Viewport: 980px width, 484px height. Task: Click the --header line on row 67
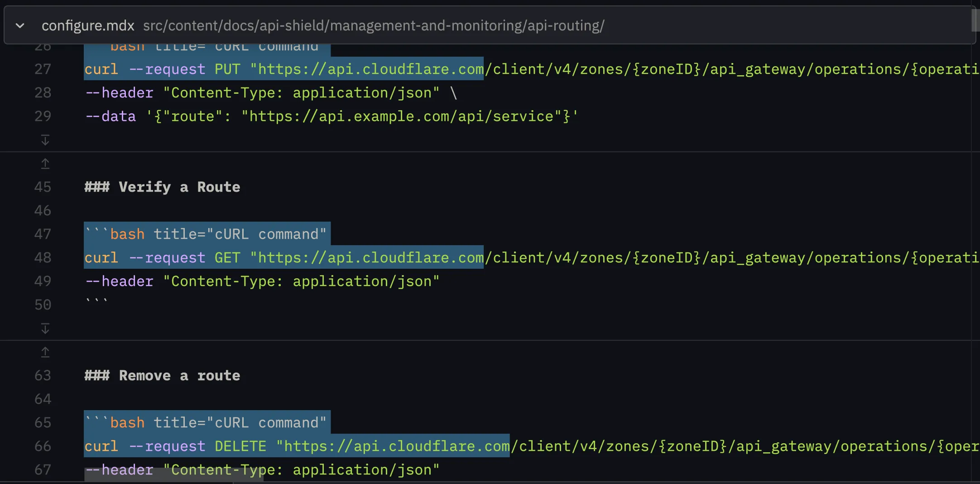[x=262, y=469]
